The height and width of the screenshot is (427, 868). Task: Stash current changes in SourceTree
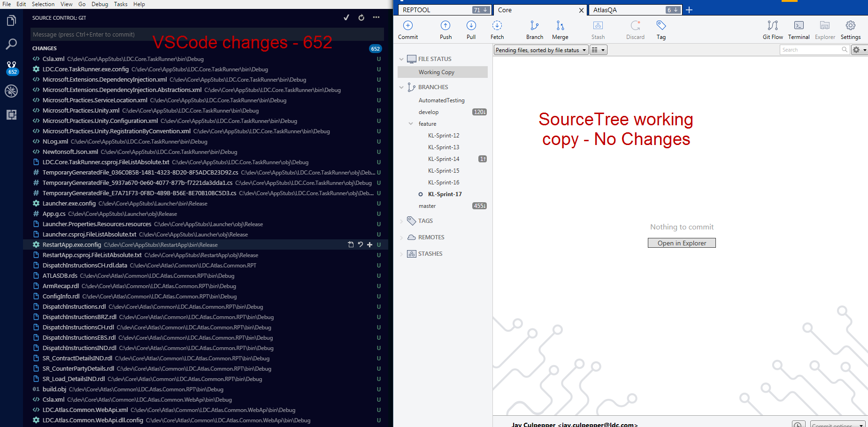click(x=598, y=29)
